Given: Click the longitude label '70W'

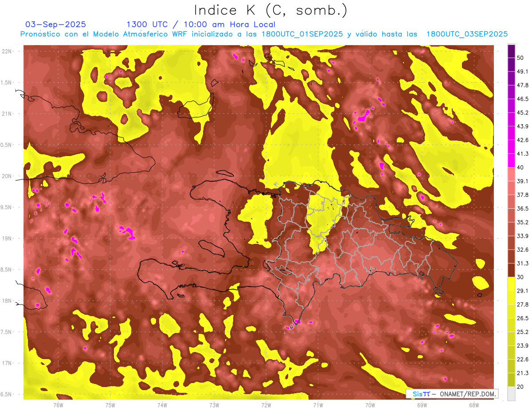Looking at the screenshot, I should (370, 405).
